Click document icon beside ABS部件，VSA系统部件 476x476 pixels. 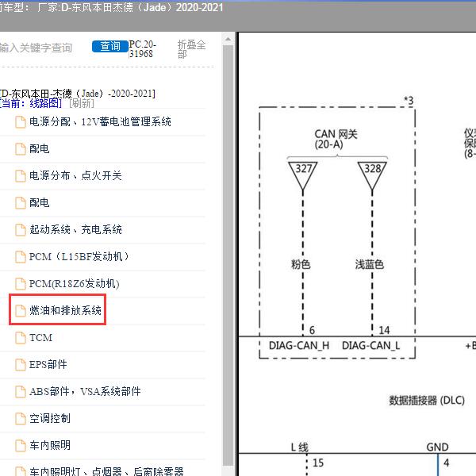pos(21,392)
